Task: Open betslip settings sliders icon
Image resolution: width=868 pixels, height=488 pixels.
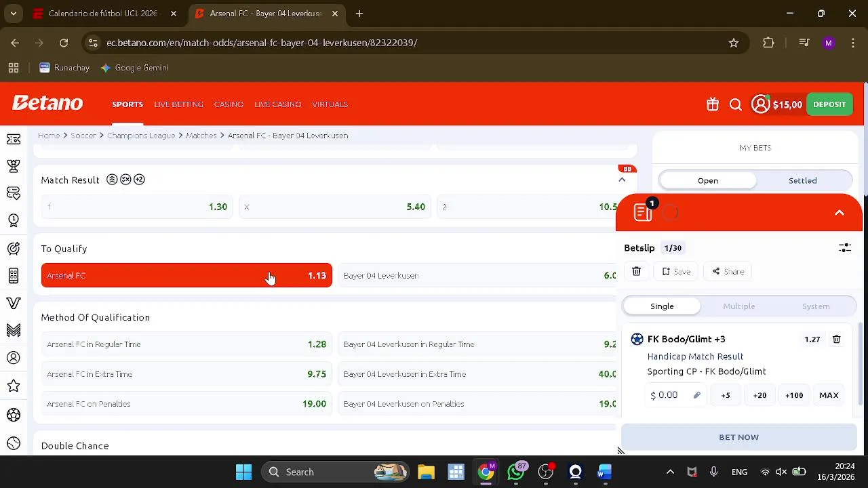Action: (845, 248)
